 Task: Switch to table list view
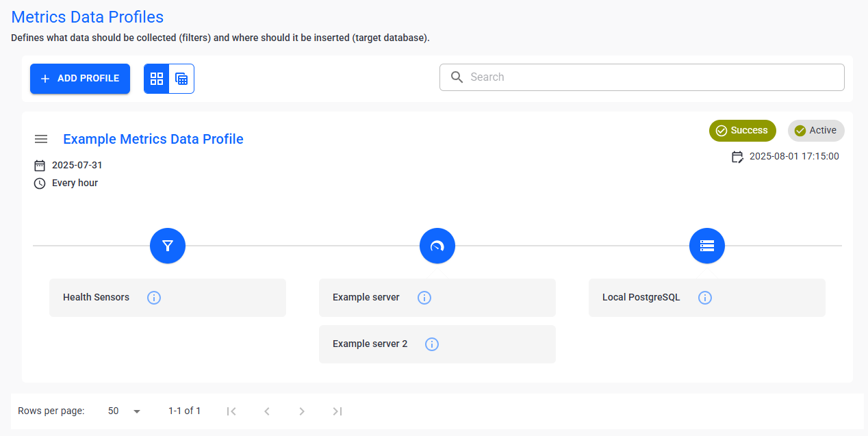coord(181,79)
